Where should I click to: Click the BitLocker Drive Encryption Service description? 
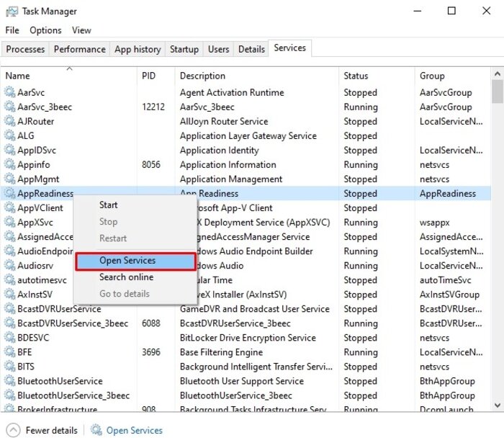coord(248,338)
